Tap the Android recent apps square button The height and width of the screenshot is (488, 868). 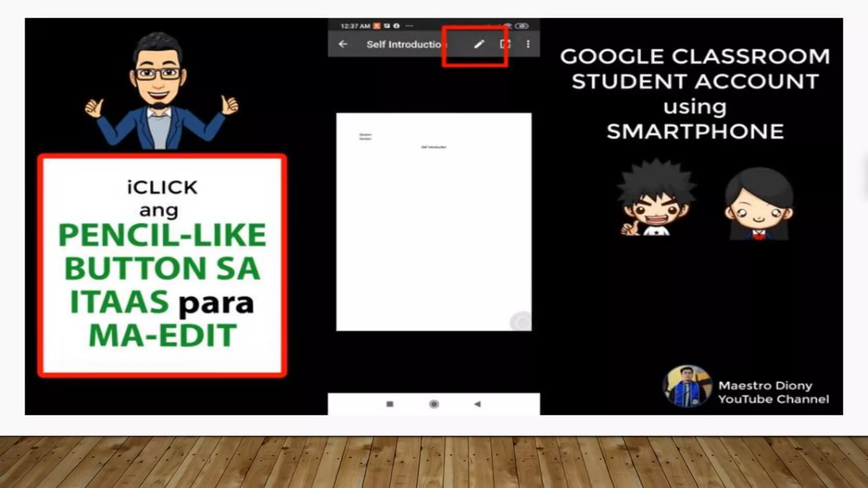[390, 404]
